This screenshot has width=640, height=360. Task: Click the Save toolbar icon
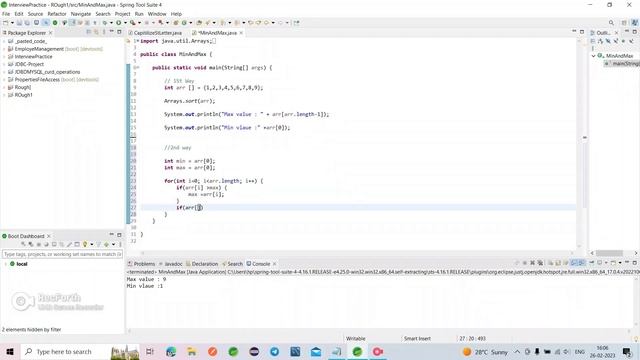coord(19,23)
